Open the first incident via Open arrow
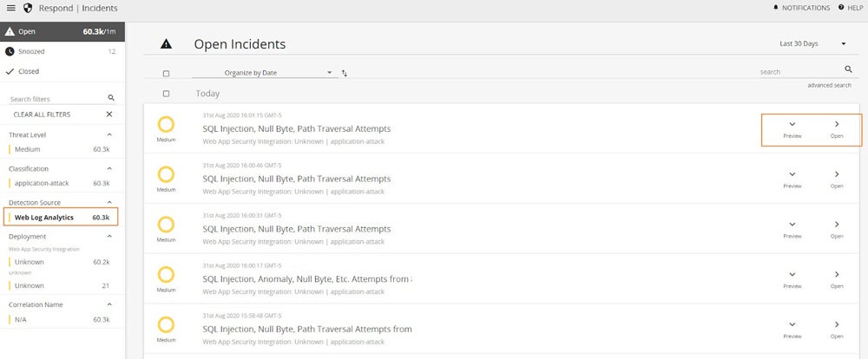The image size is (868, 359). point(837,125)
